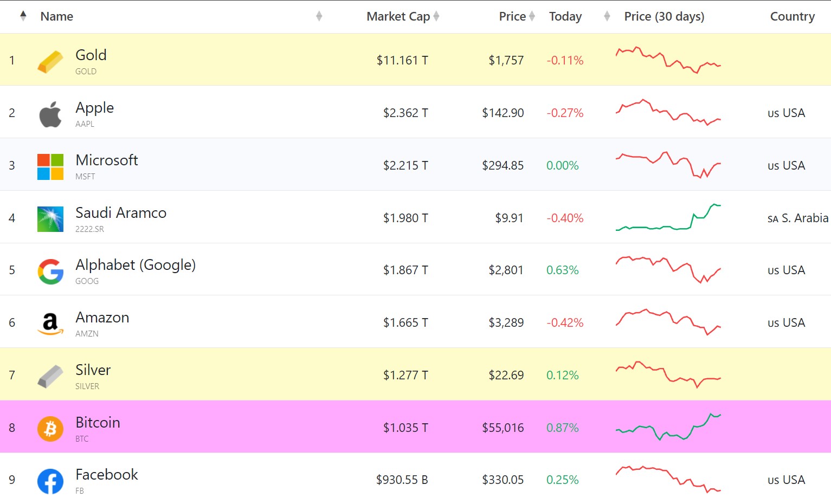
Task: Click the Price (30 days) header
Action: coord(664,16)
